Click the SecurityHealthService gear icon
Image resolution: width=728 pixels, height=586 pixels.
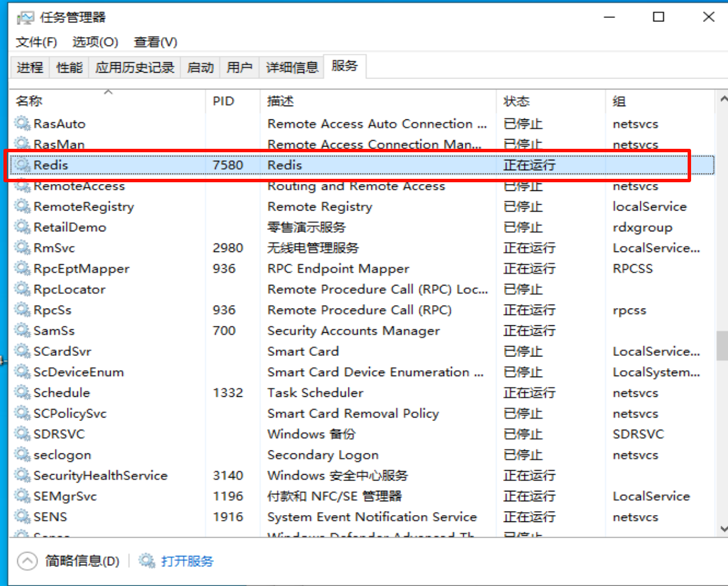click(x=22, y=475)
